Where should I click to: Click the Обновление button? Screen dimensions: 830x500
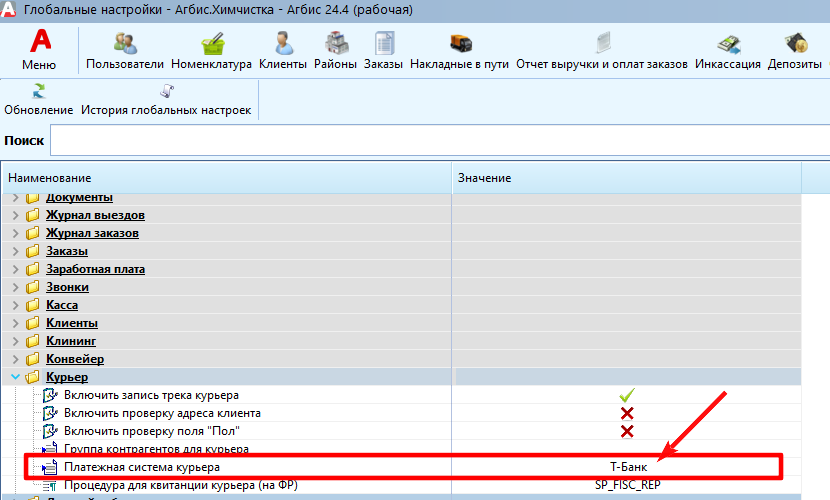click(x=39, y=100)
